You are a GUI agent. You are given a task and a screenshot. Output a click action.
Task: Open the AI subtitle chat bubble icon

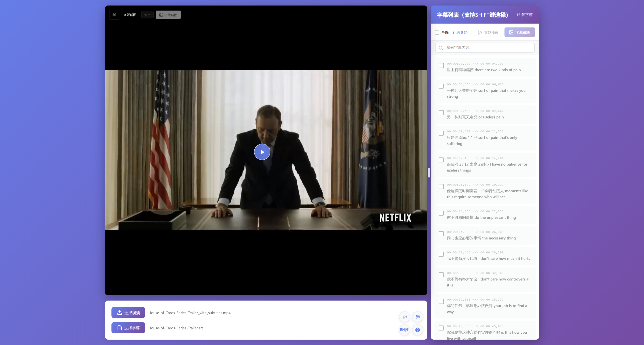point(417,317)
